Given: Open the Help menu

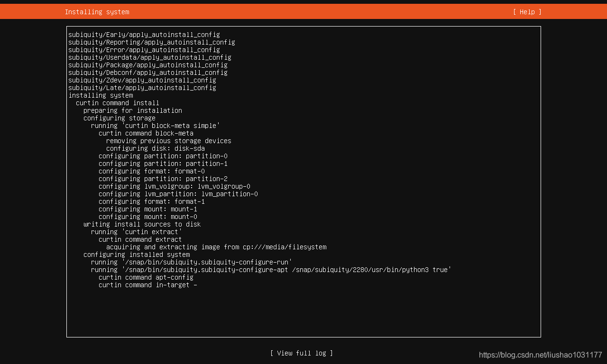Looking at the screenshot, I should coord(527,12).
